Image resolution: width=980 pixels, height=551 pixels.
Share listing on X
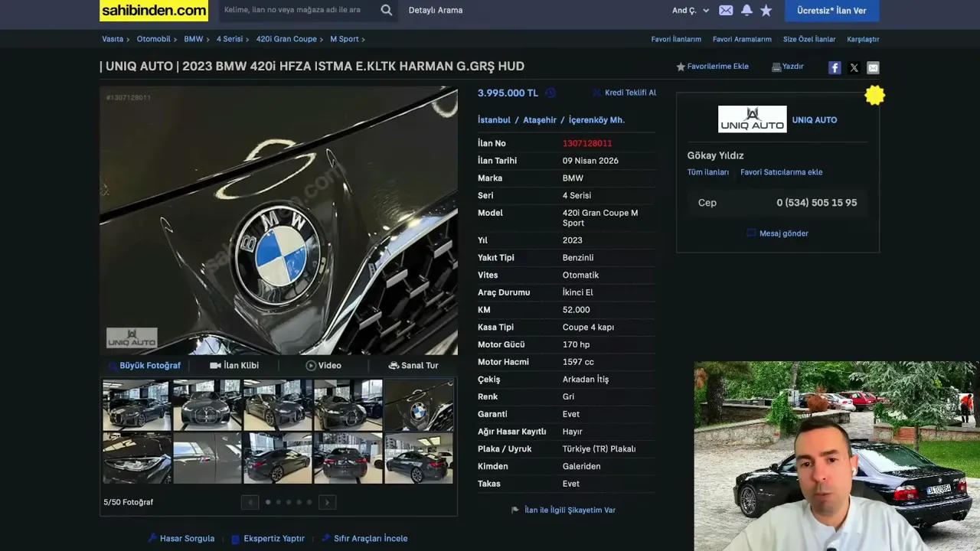pos(854,67)
